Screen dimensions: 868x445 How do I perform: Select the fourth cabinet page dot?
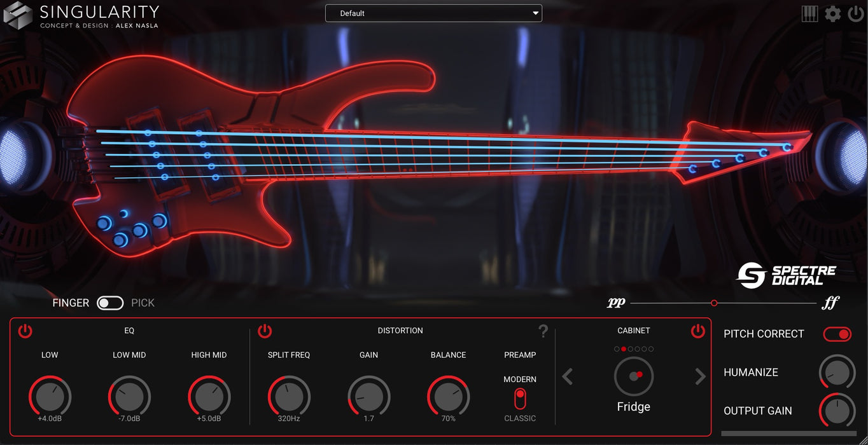637,348
